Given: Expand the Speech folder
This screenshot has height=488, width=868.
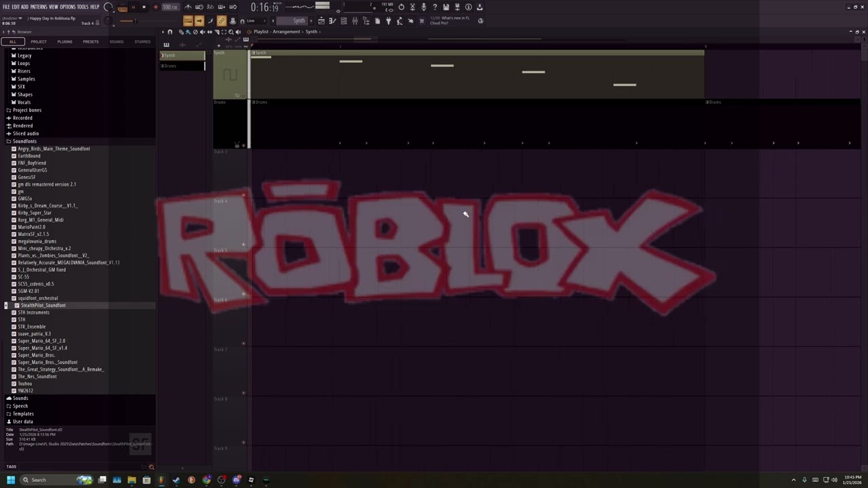Looking at the screenshot, I should pyautogui.click(x=20, y=406).
